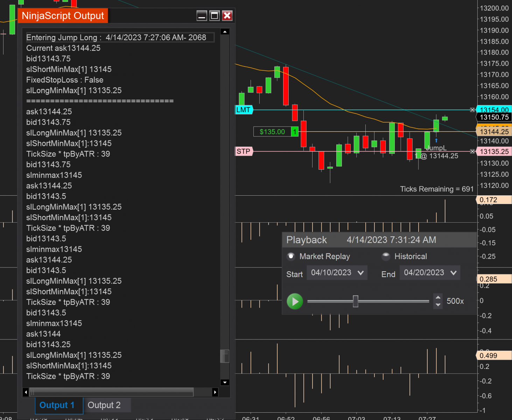Click the 13144.25 entry price marker

[x=494, y=132]
